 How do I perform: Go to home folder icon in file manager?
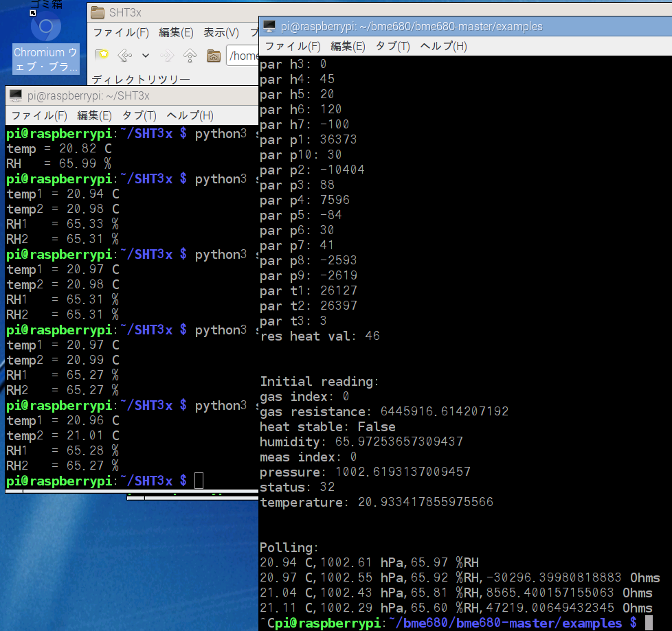pyautogui.click(x=214, y=55)
